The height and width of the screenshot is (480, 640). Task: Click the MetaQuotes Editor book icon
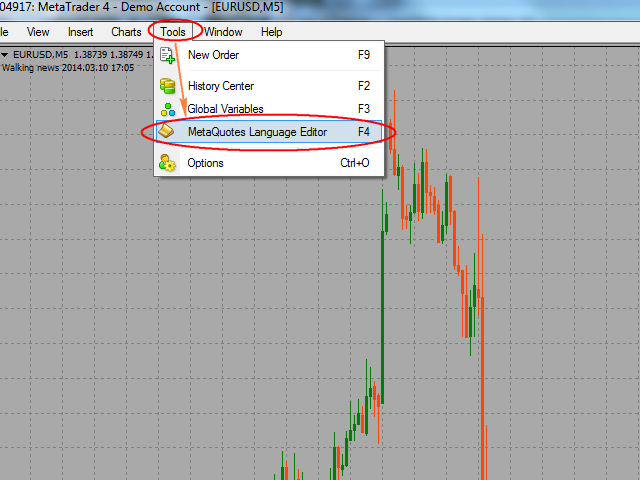(167, 131)
